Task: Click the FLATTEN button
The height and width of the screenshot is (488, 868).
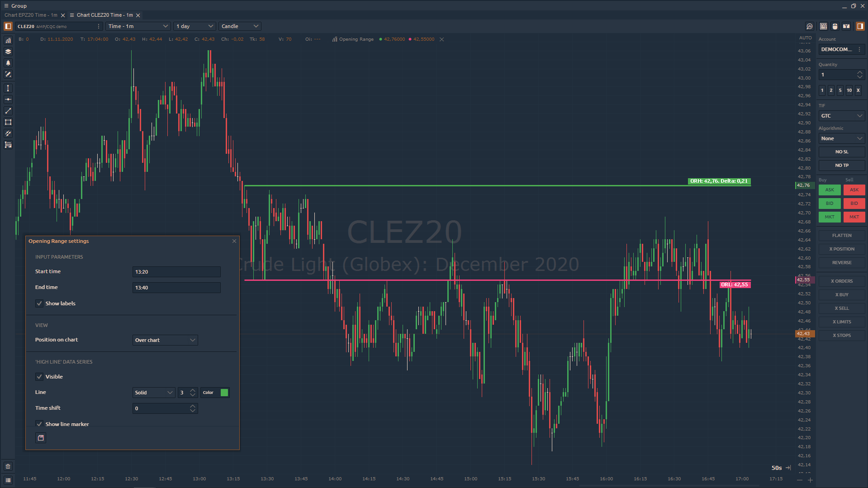Action: click(841, 236)
